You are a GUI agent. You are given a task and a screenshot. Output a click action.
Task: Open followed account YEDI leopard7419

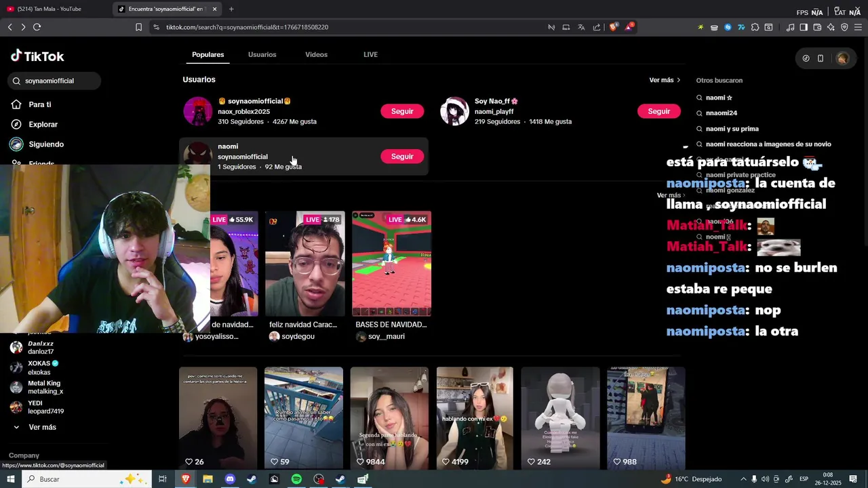(x=37, y=407)
